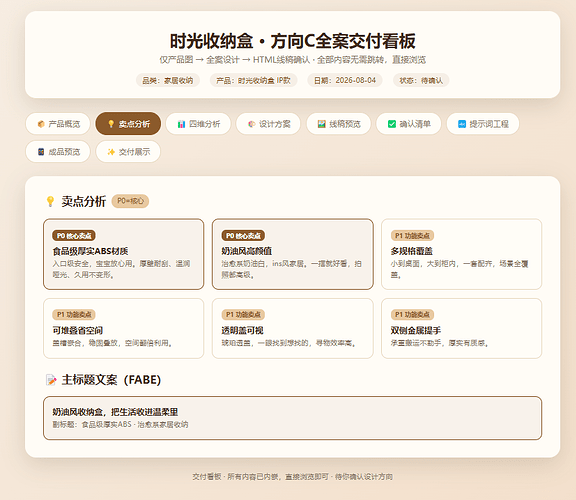The height and width of the screenshot is (500, 576).
Task: Click the 产品：时光收纳盒 IP款 tag
Action: (253, 80)
